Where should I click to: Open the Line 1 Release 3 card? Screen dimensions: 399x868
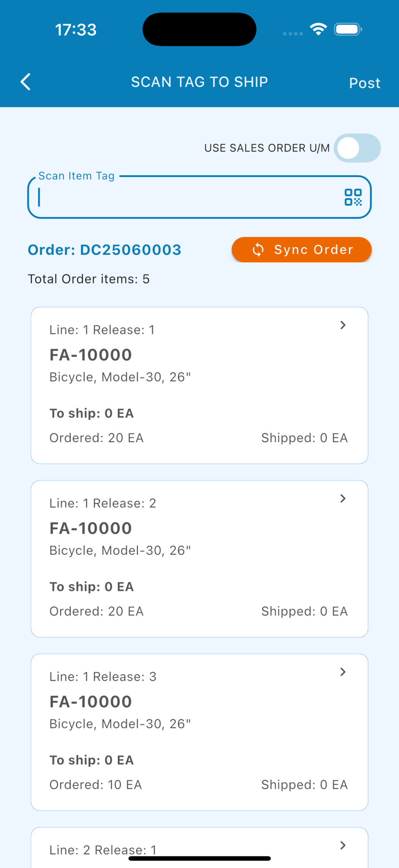pos(199,732)
